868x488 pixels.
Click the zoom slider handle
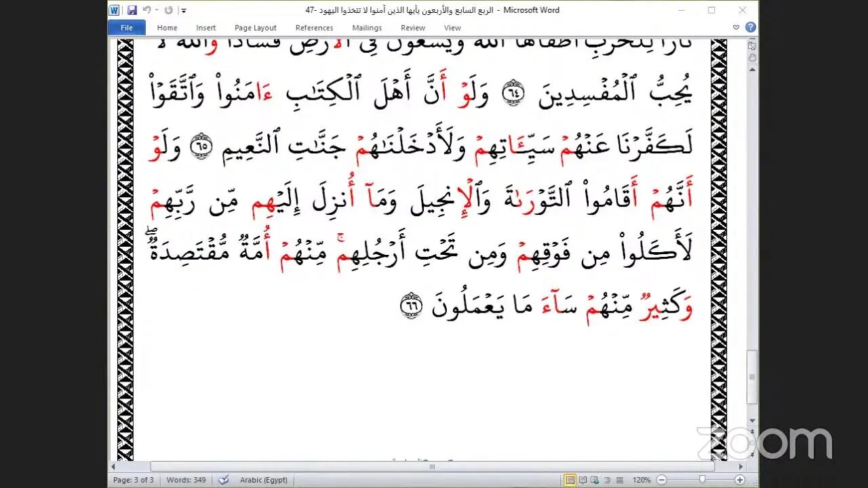tap(702, 480)
